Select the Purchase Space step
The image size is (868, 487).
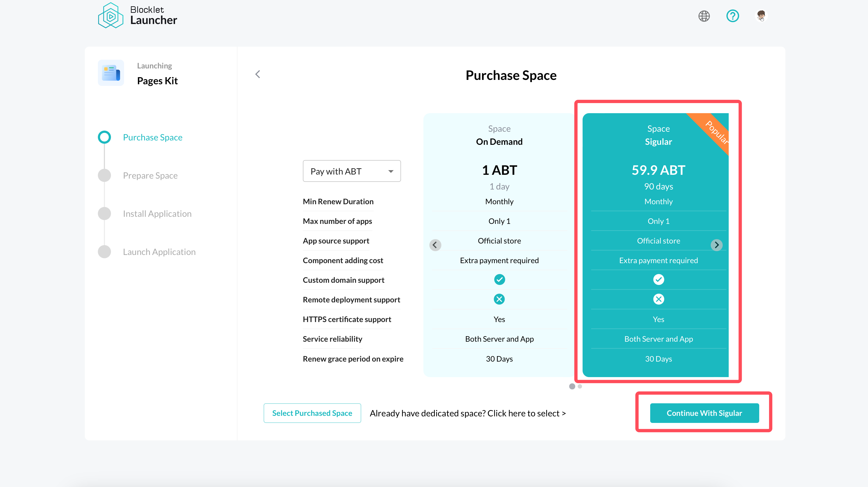[x=152, y=137]
